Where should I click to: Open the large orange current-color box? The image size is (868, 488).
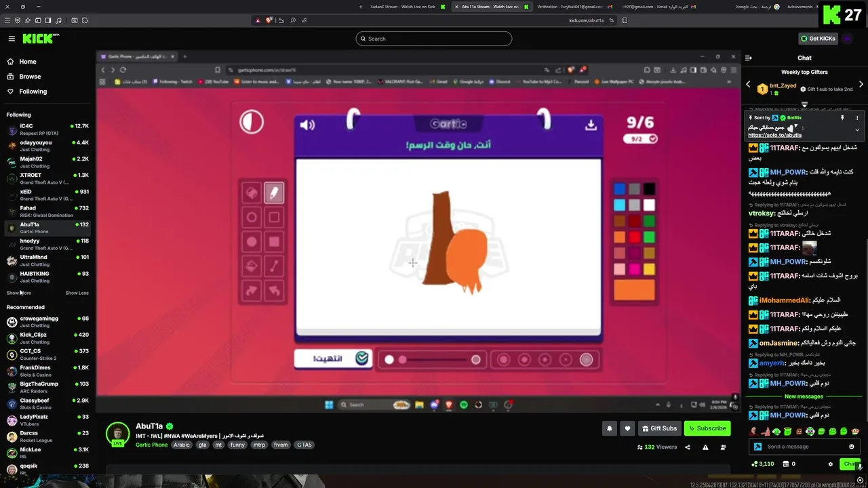(635, 289)
